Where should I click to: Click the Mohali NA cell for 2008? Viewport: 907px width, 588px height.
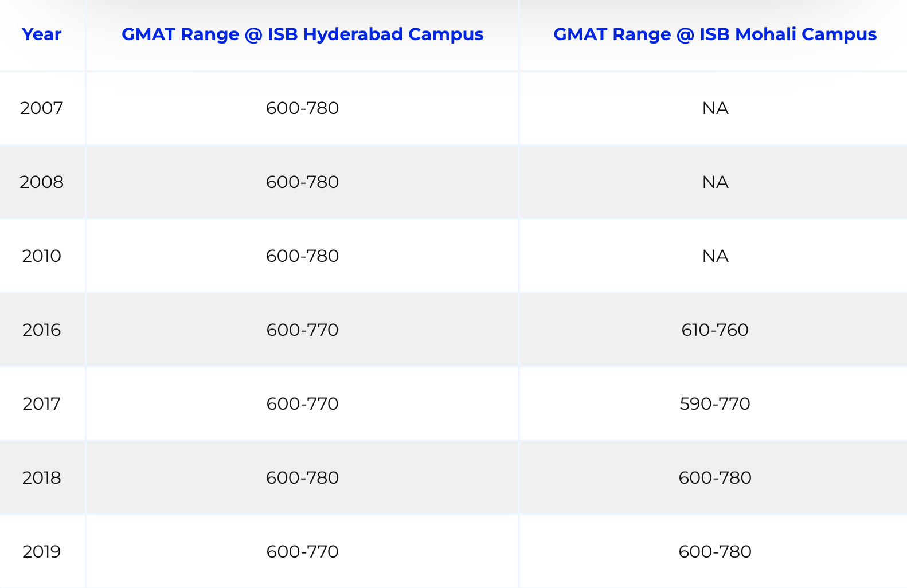(x=715, y=182)
